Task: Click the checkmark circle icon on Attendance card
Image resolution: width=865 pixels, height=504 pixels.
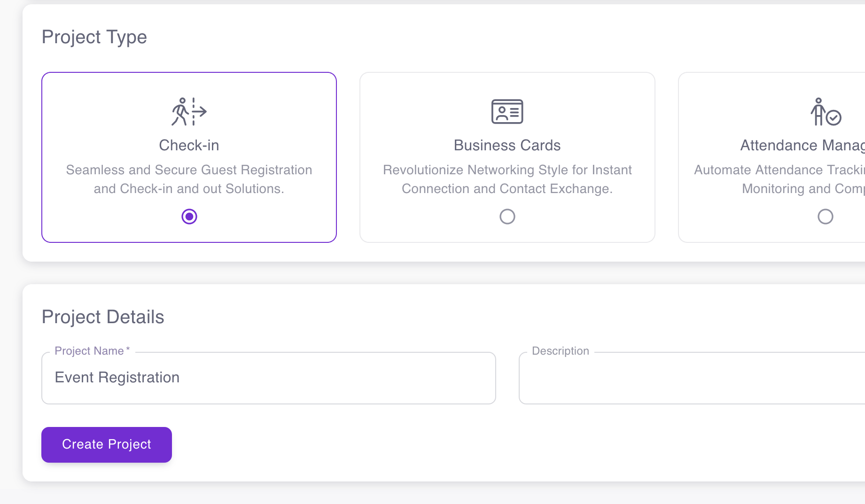Action: click(x=833, y=117)
